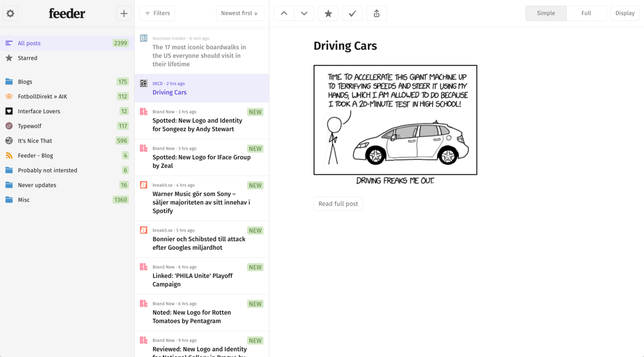Open the Misc folder

pos(67,200)
